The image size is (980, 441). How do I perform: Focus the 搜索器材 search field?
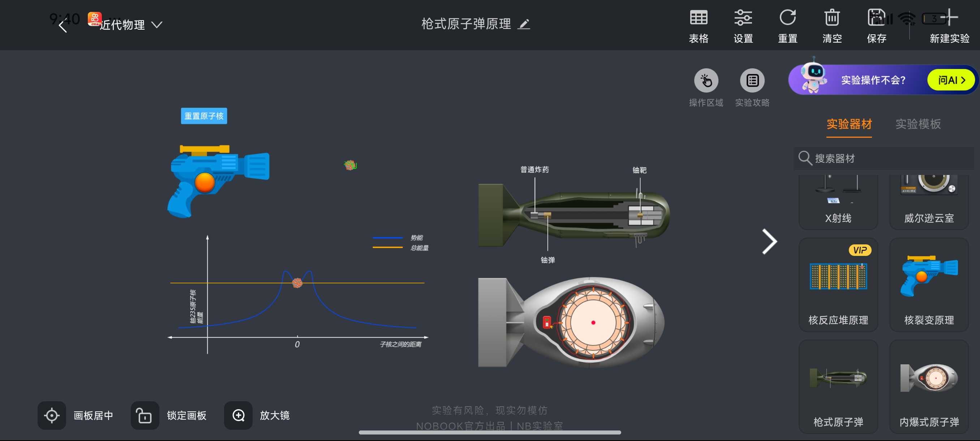[884, 158]
